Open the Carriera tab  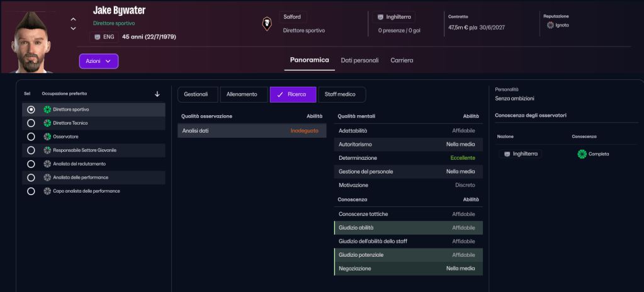(x=402, y=60)
